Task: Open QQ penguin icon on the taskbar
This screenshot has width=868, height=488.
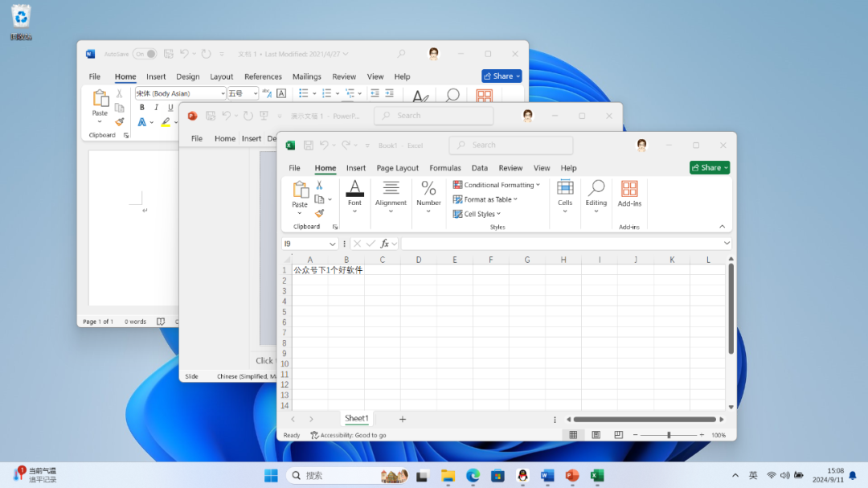Action: point(522,475)
